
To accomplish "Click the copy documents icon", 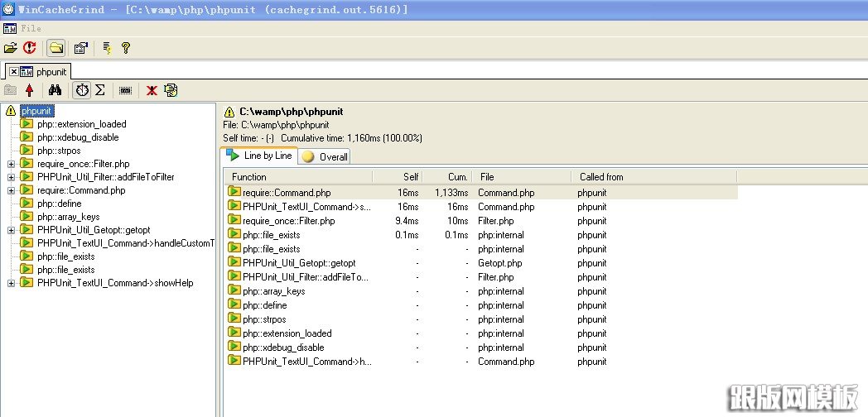I will [171, 90].
